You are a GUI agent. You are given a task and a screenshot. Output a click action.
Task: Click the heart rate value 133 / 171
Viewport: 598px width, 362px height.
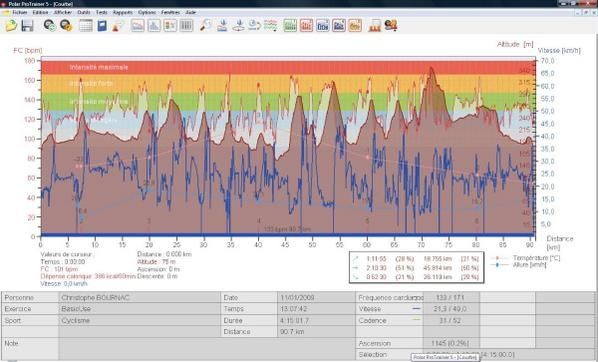[x=451, y=298]
